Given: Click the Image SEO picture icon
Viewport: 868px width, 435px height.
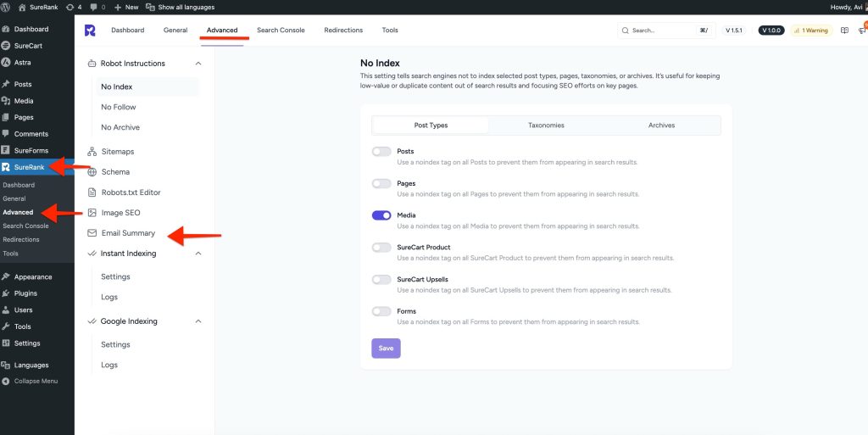Looking at the screenshot, I should coord(92,213).
